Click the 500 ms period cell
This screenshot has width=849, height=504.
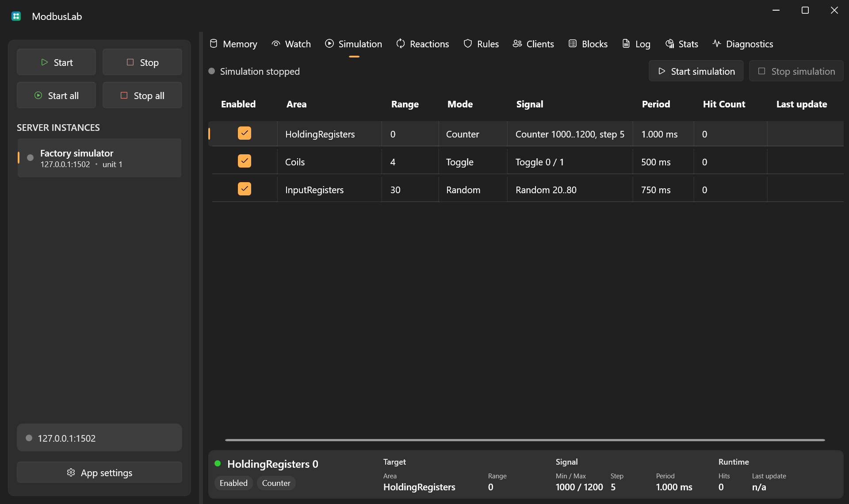663,162
